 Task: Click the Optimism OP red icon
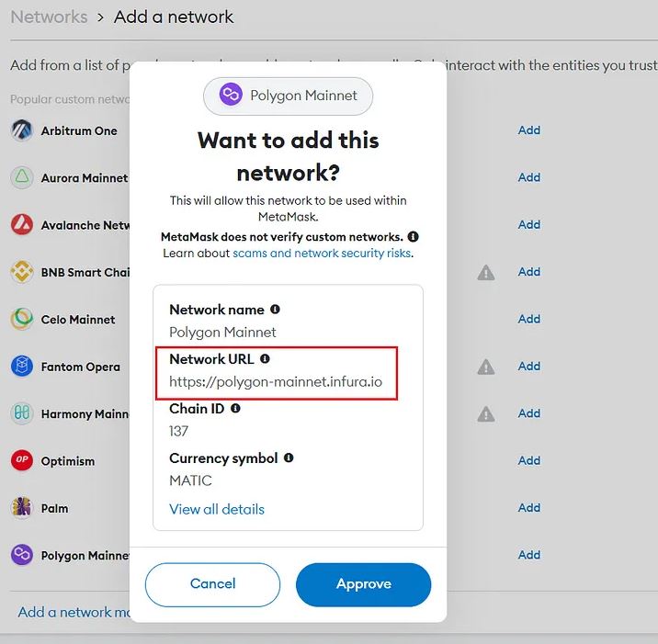click(21, 460)
